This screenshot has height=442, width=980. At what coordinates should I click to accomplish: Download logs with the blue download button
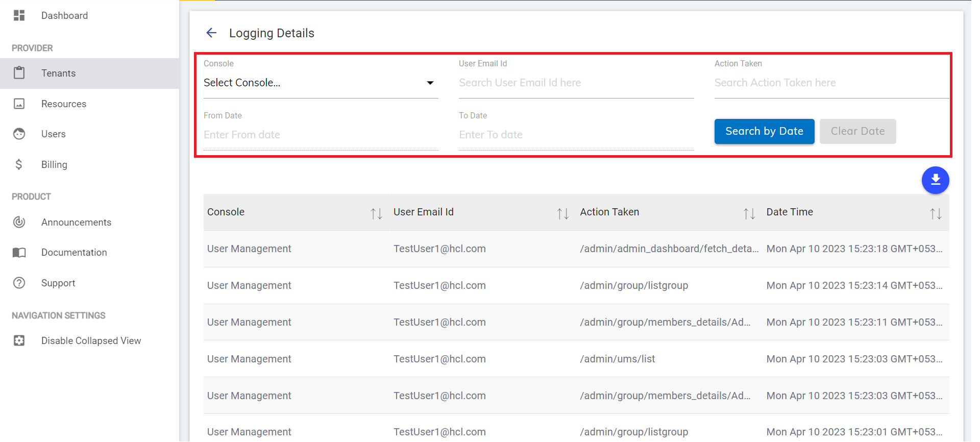pyautogui.click(x=935, y=180)
